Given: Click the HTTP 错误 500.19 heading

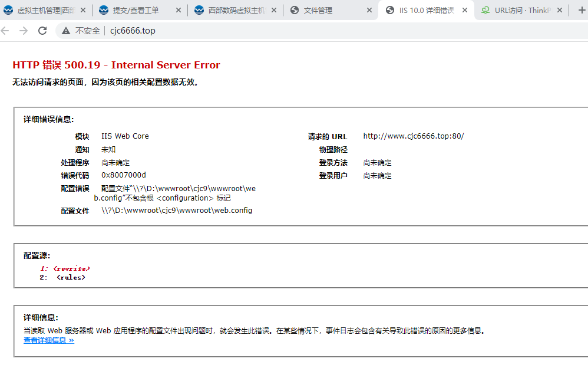Looking at the screenshot, I should click(116, 65).
